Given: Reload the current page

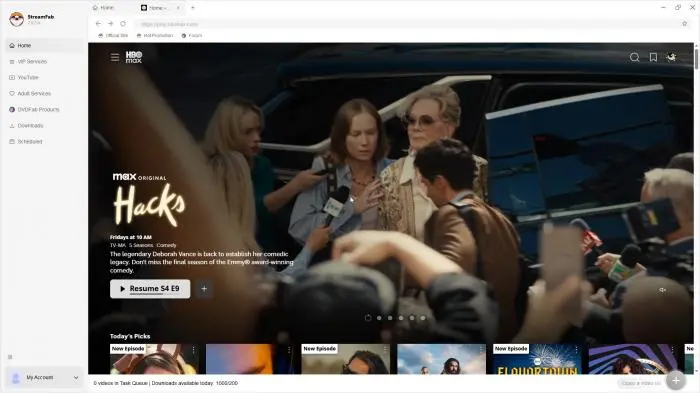Looking at the screenshot, I should tap(123, 24).
